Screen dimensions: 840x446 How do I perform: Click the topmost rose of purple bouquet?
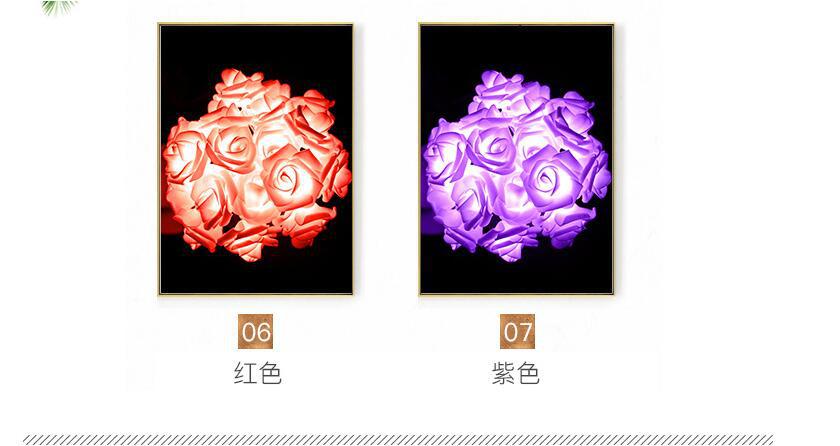tap(498, 88)
